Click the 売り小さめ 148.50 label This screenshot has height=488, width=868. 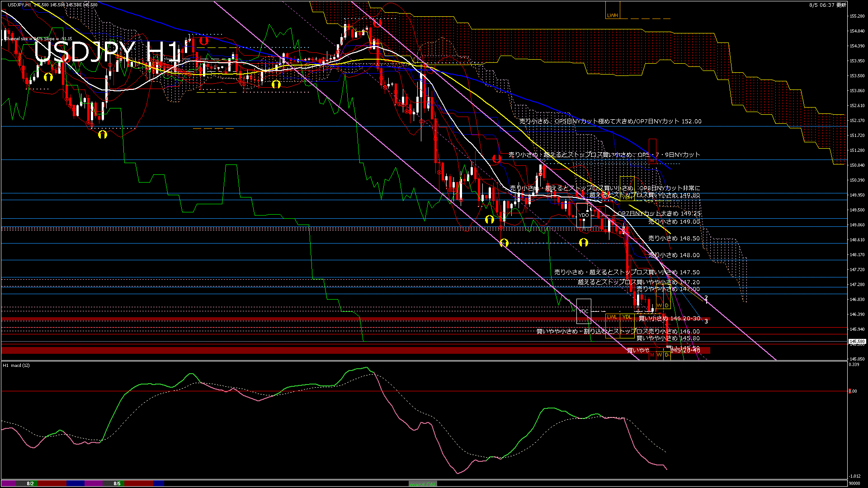(674, 238)
